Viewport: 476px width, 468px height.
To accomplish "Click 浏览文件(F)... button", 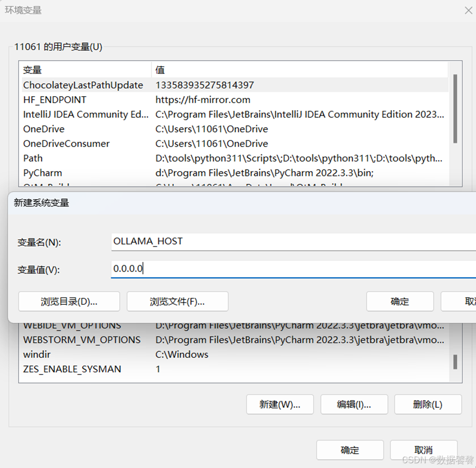I will [x=178, y=302].
